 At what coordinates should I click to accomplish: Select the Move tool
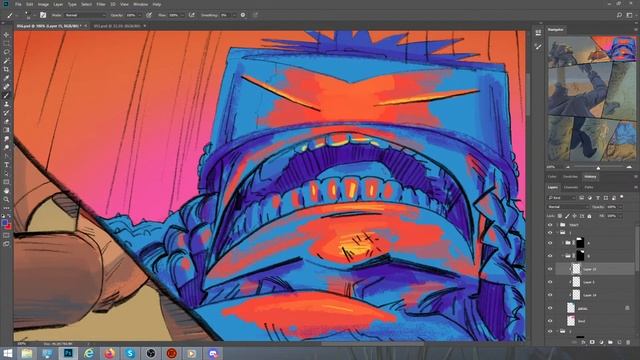pyautogui.click(x=6, y=35)
